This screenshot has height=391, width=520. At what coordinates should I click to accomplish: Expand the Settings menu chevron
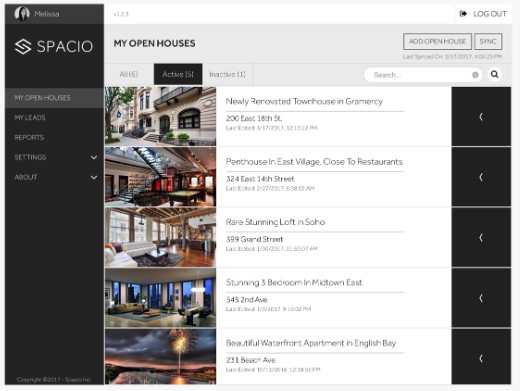click(94, 157)
